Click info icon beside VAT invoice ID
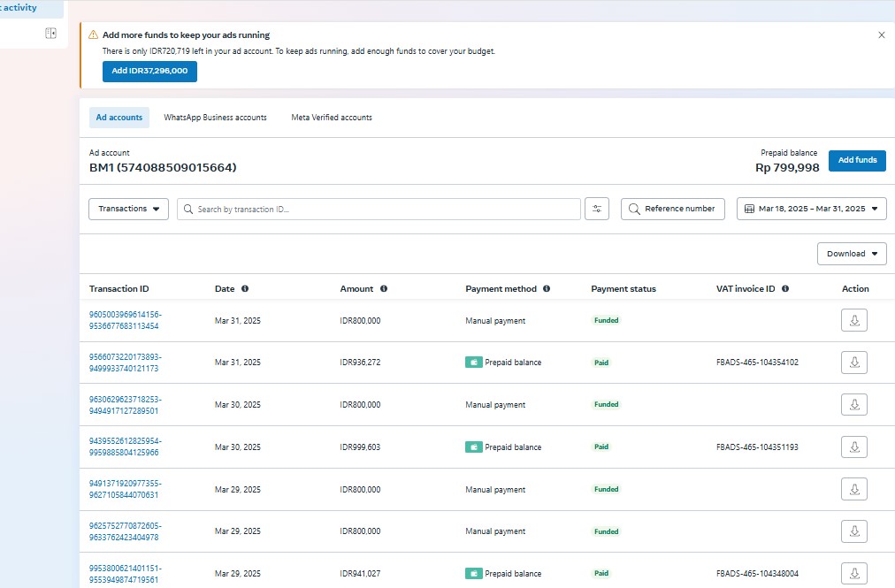This screenshot has width=895, height=588. coord(785,289)
